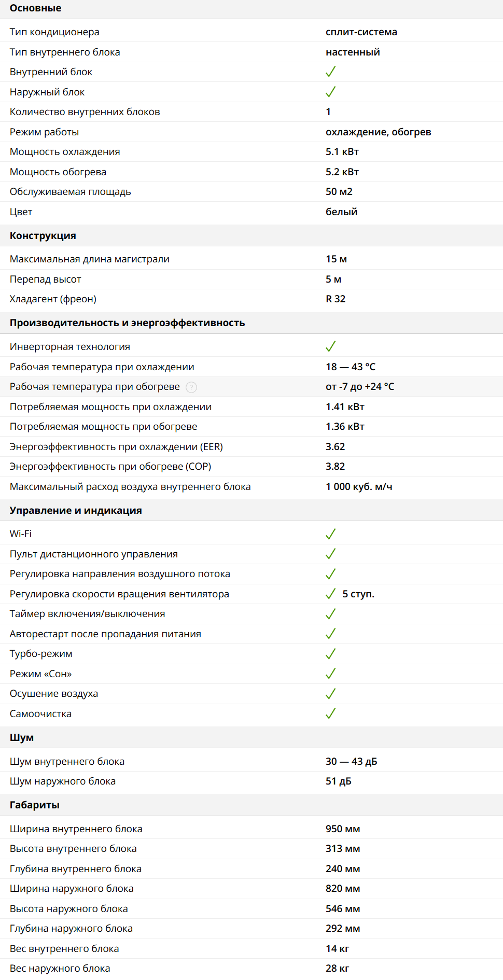
Task: Click the Турбо-режим checkmark
Action: 330,654
